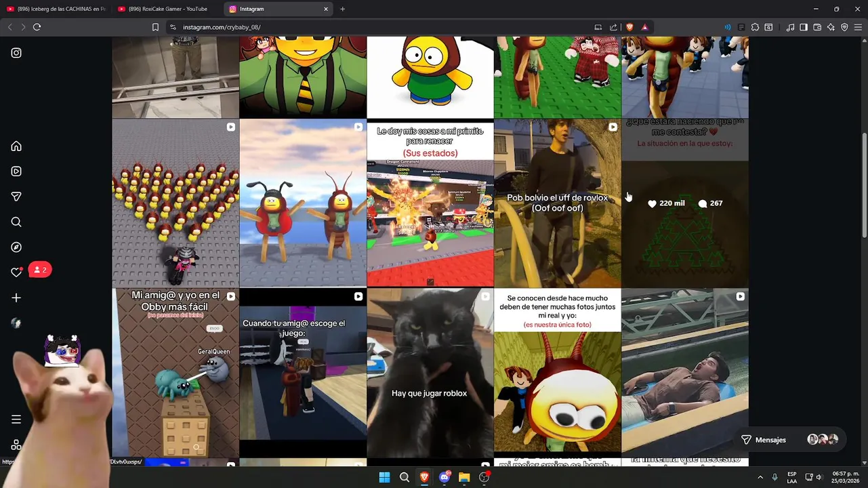This screenshot has height=488, width=868.
Task: Open Brave Wallet icon
Action: [817, 27]
